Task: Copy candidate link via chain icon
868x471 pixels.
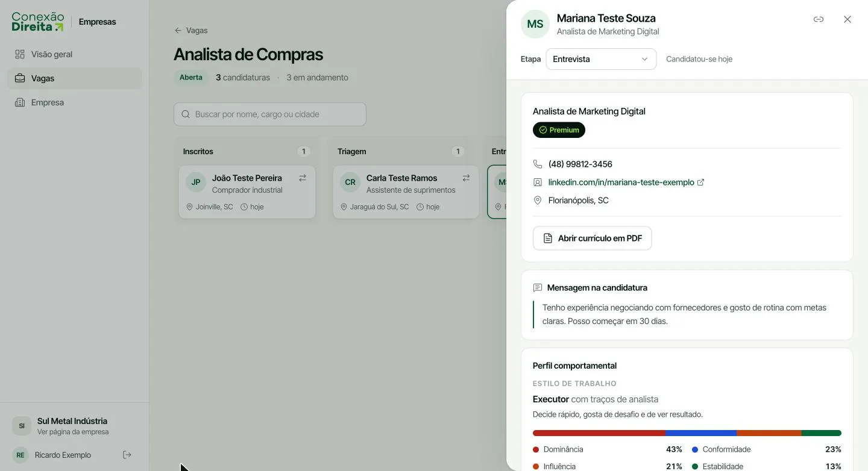Action: 818,19
